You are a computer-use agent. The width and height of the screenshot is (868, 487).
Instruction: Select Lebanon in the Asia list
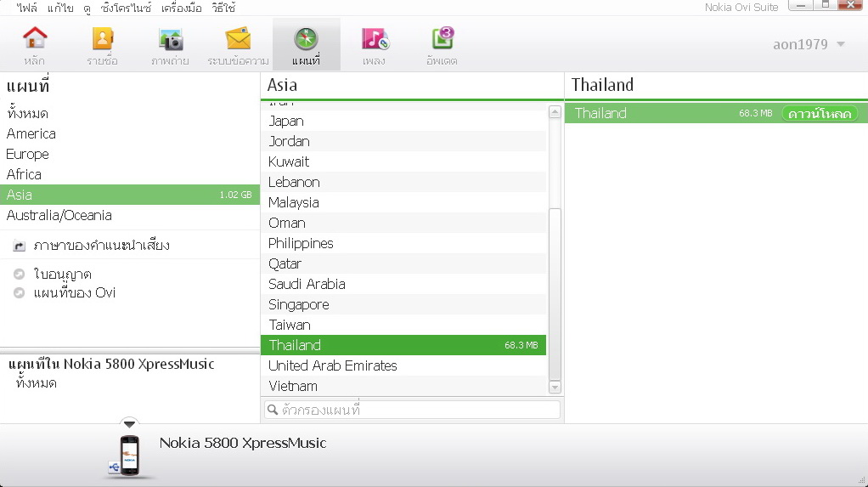403,182
